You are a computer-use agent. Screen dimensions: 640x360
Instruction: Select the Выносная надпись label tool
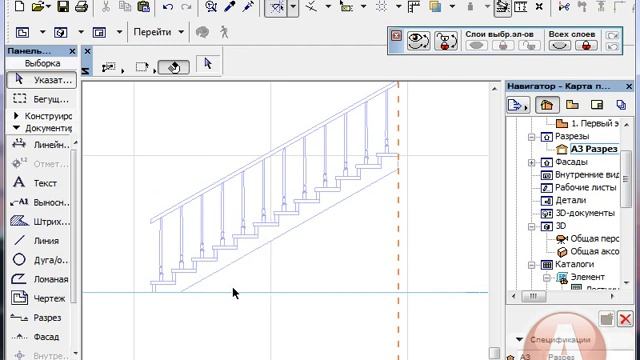pyautogui.click(x=40, y=202)
